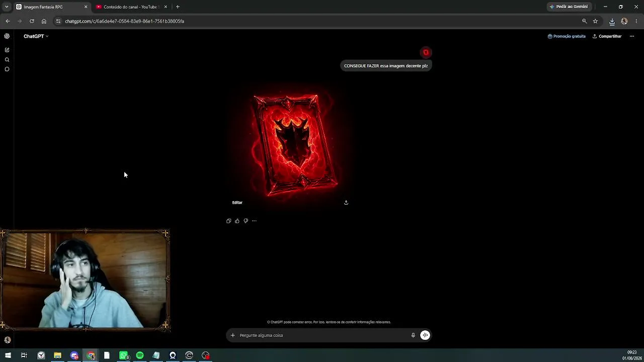Open the browser downloads panel
The width and height of the screenshot is (644, 362).
[612, 21]
